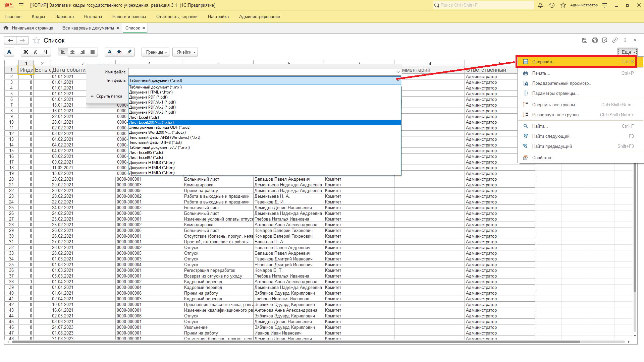Click the font settings A button
The image size is (644, 362).
[9, 52]
